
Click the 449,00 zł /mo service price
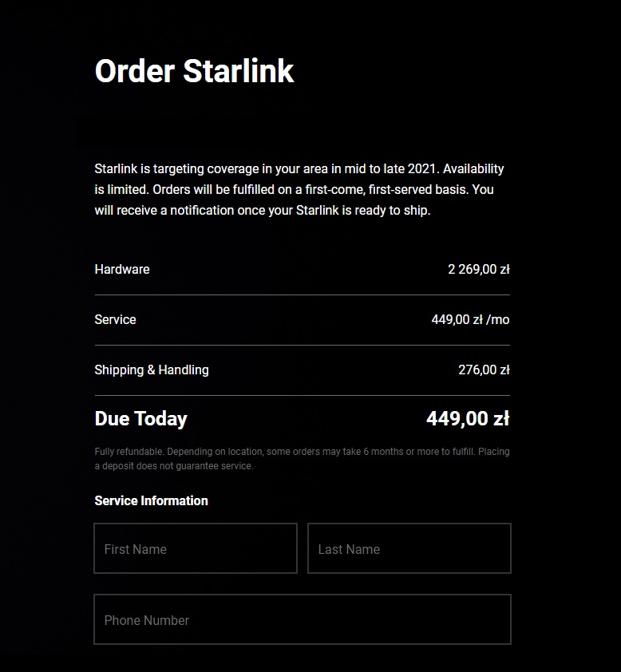click(x=470, y=319)
